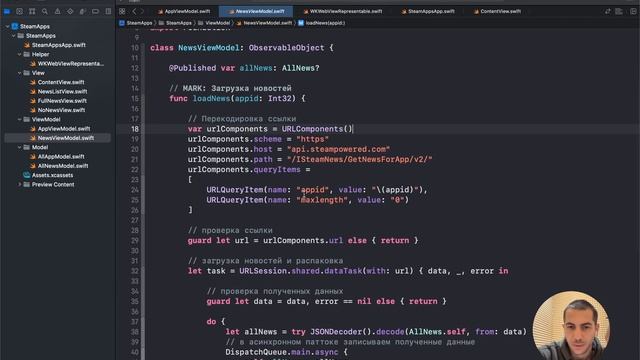Open loadNews(appid:) breadcrumb symbol menu

point(322,23)
